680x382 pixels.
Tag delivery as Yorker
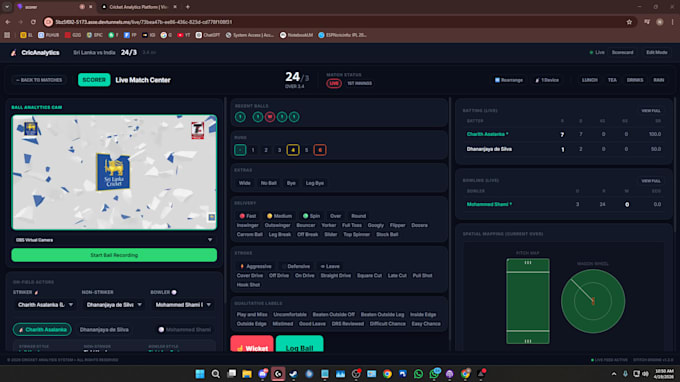tap(328, 225)
